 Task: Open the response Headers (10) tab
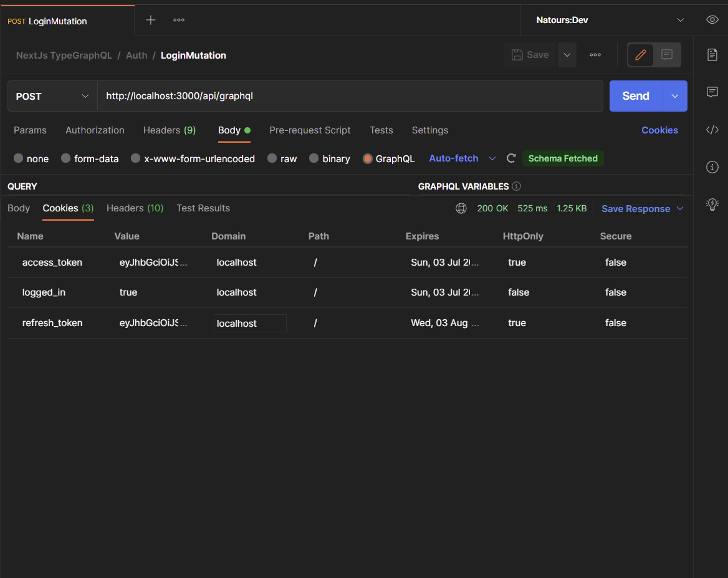tap(135, 208)
